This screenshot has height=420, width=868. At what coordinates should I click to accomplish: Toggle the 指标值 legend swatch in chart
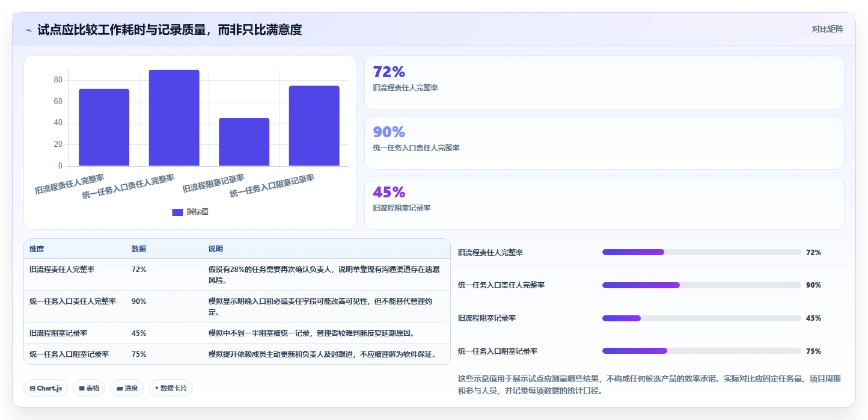pos(177,212)
